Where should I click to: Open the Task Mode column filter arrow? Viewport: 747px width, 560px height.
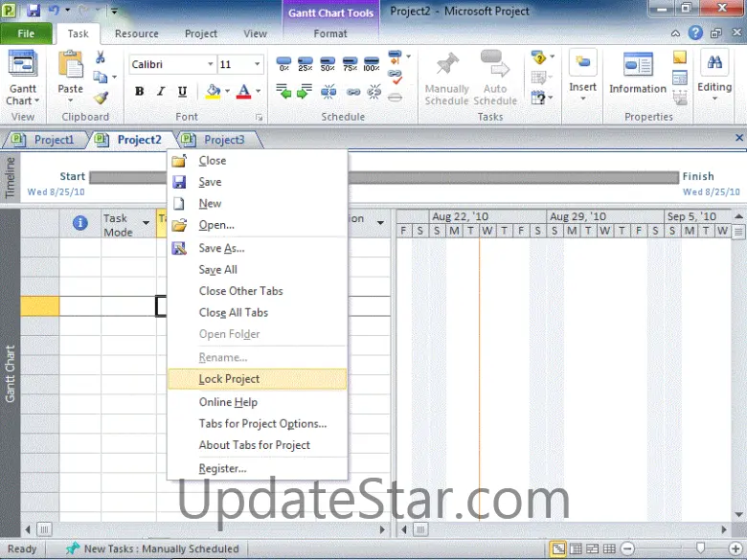[x=146, y=223]
